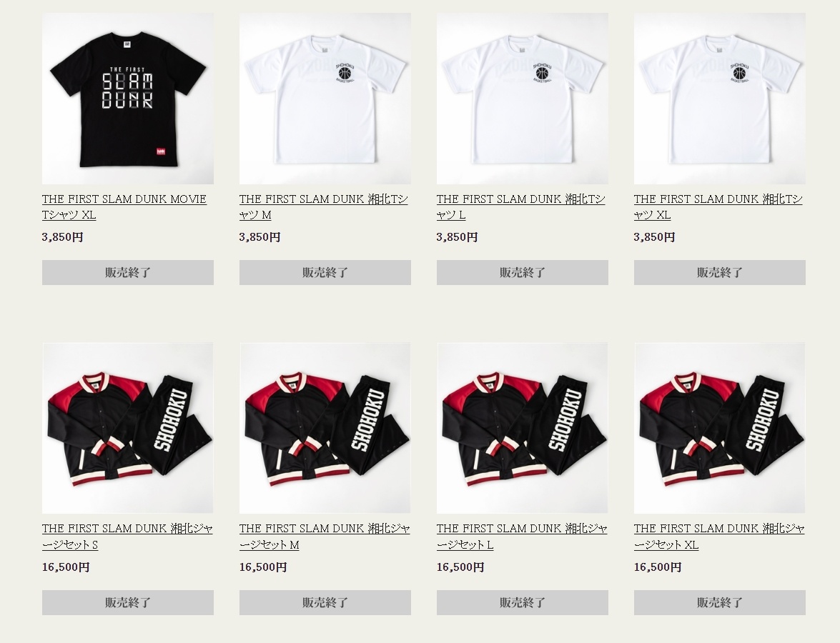840x643 pixels.
Task: Open the Shohoku jersey set XL image
Action: [719, 428]
